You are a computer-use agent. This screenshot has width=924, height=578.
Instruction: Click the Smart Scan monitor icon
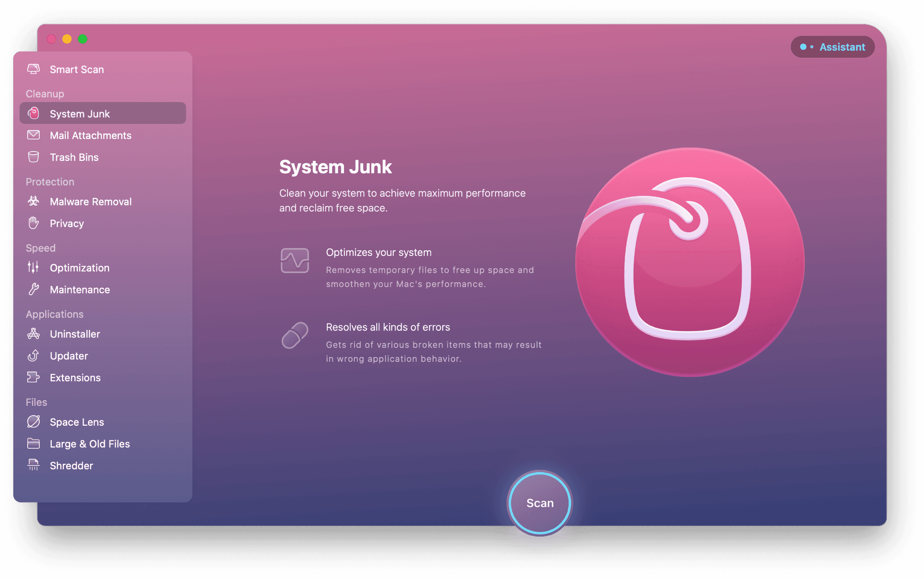pos(33,69)
